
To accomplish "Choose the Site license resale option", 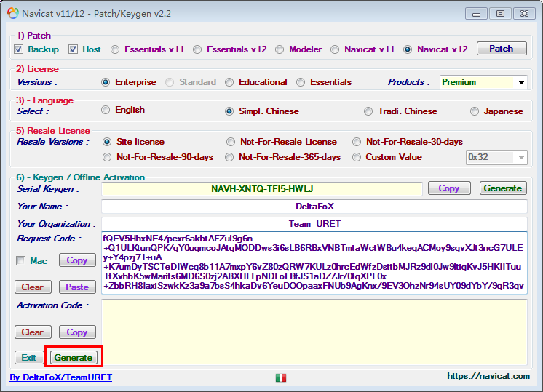I will tap(107, 142).
